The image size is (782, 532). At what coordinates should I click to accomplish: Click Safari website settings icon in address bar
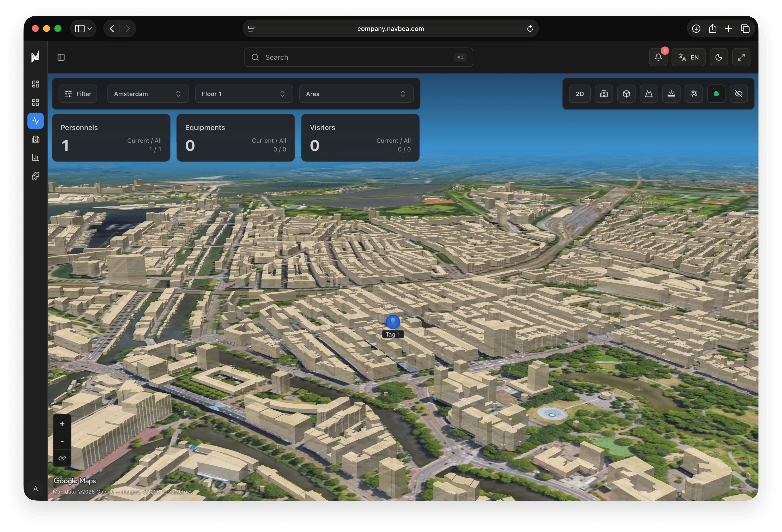(251, 29)
